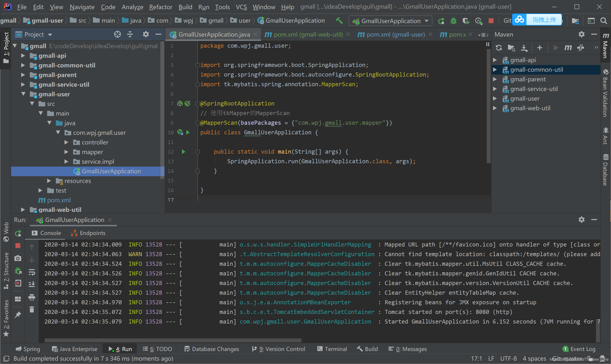Close GmallUserApplication.java editor tab
This screenshot has height=364, width=611.
(x=255, y=34)
